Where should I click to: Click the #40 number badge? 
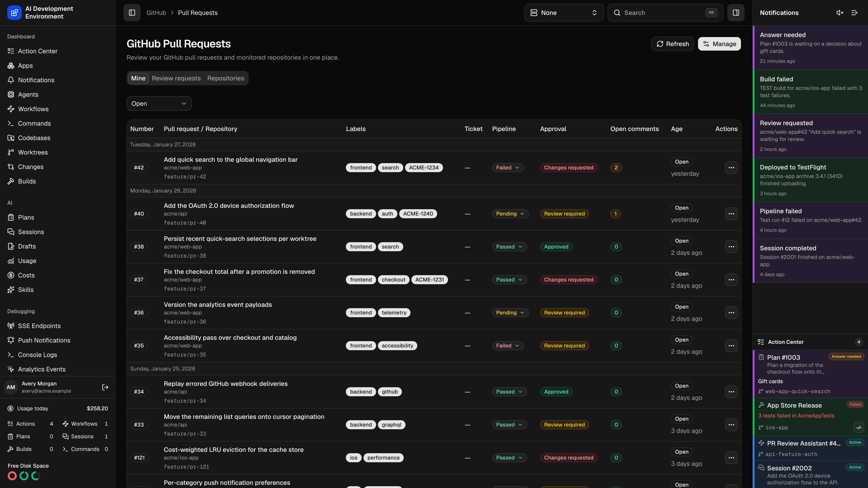point(139,214)
